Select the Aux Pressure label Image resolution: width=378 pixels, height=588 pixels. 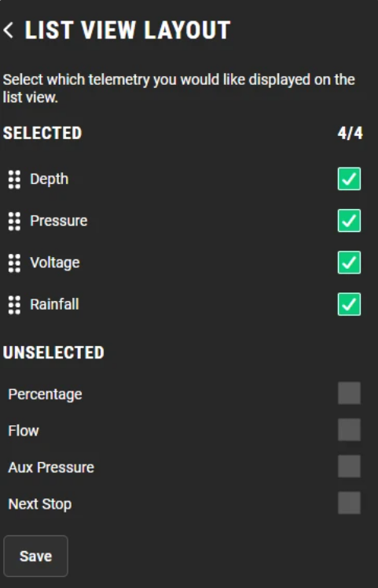click(x=51, y=467)
